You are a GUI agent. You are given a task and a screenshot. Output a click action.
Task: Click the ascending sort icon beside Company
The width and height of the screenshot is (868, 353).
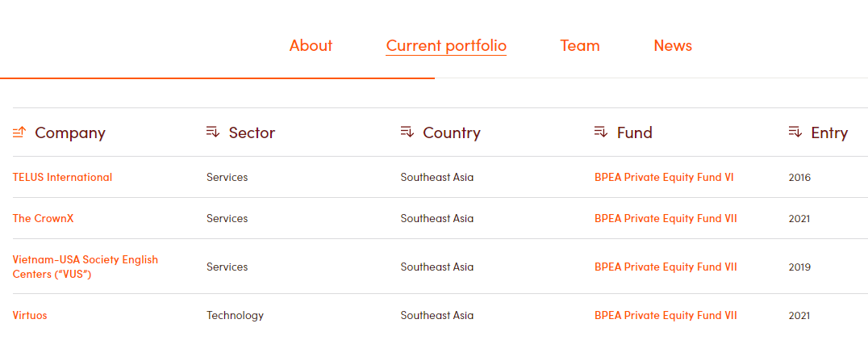[19, 132]
